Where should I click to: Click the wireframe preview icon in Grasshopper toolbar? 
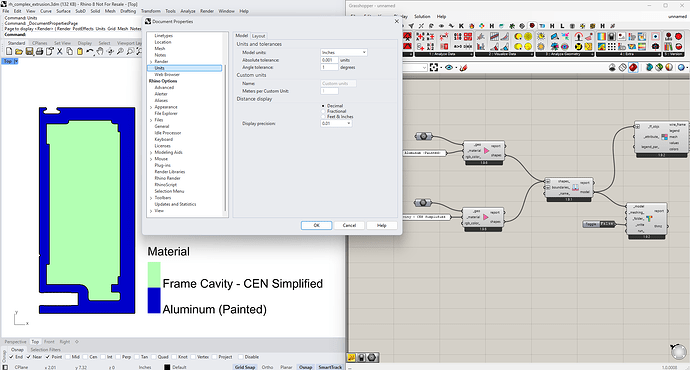pyautogui.click(x=622, y=67)
